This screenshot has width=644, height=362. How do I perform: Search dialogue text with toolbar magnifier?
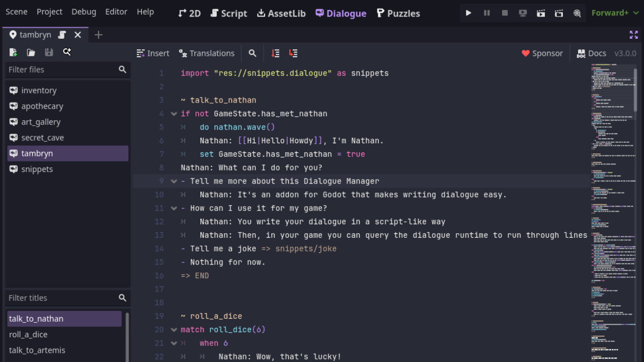(x=253, y=53)
